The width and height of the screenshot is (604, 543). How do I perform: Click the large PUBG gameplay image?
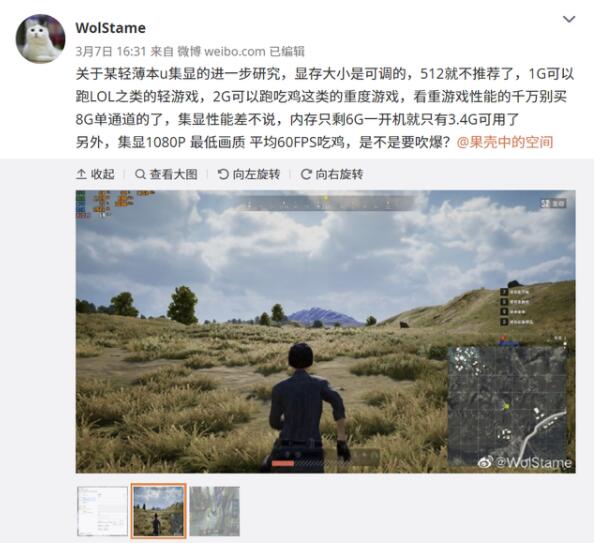click(325, 332)
